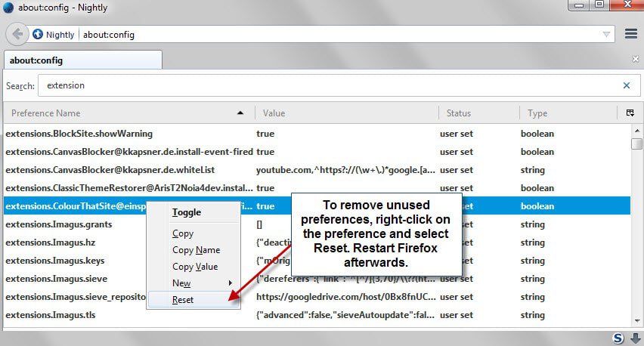644x346 pixels.
Task: Sort by the Preference Name column header
Action: pos(125,113)
